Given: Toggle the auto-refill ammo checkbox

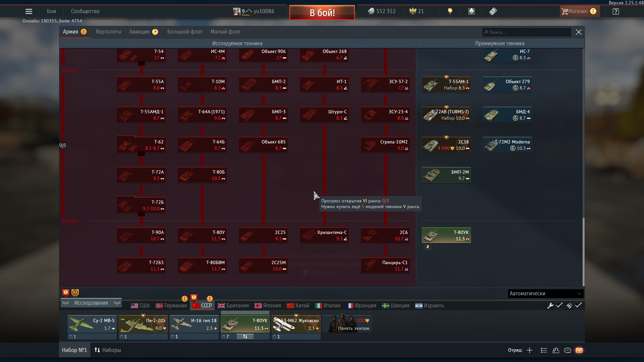Looking at the screenshot, I should point(578,306).
